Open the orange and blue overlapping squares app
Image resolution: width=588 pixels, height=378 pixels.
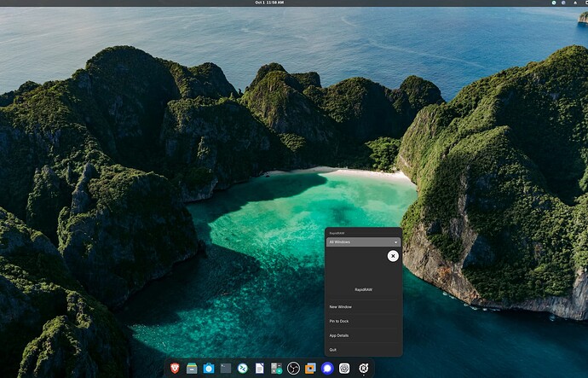[x=310, y=369]
